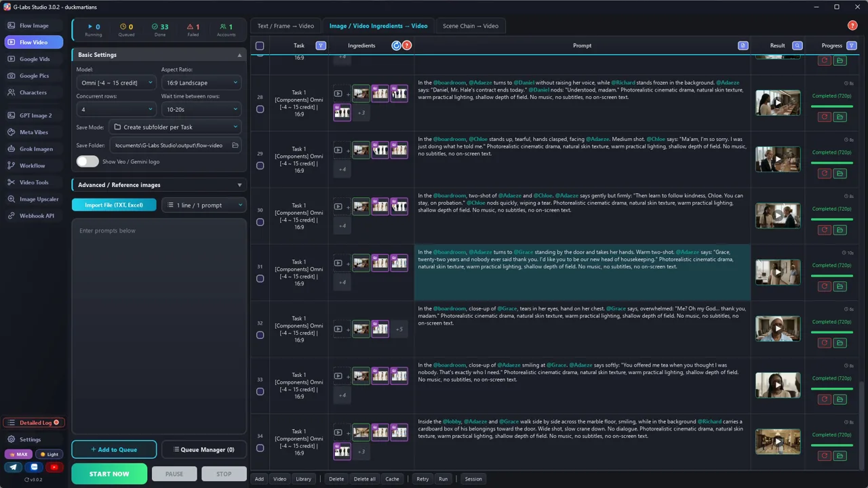This screenshot has height=488, width=868.
Task: Switch to Text / Frame → Video tab
Action: click(285, 26)
